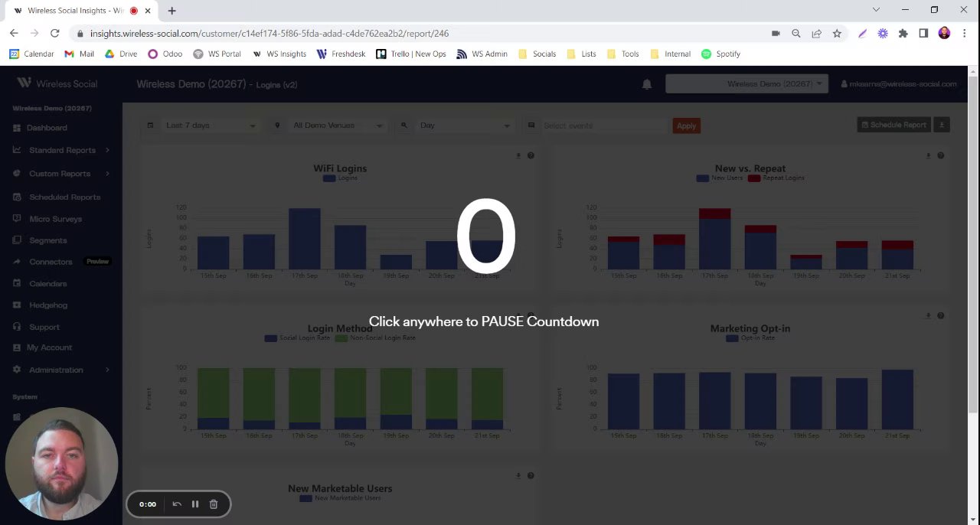This screenshot has width=980, height=525.
Task: Download the WiFi Logins chart
Action: [x=518, y=155]
